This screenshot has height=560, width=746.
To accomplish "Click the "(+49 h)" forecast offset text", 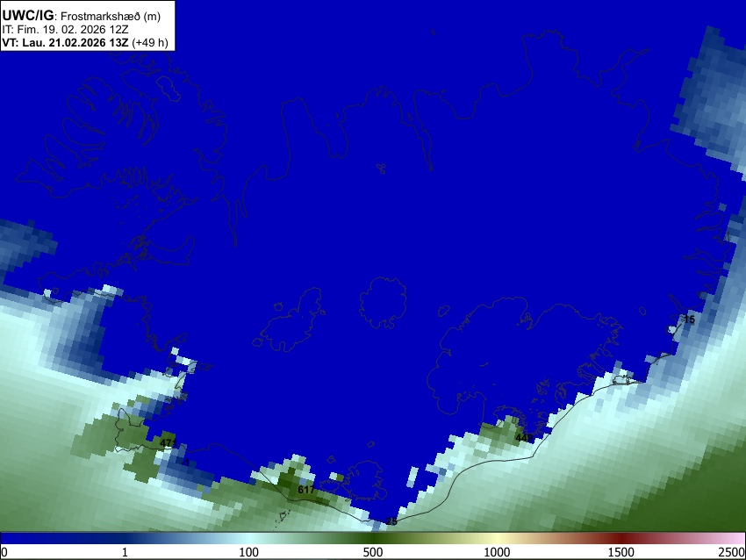I will pos(150,42).
